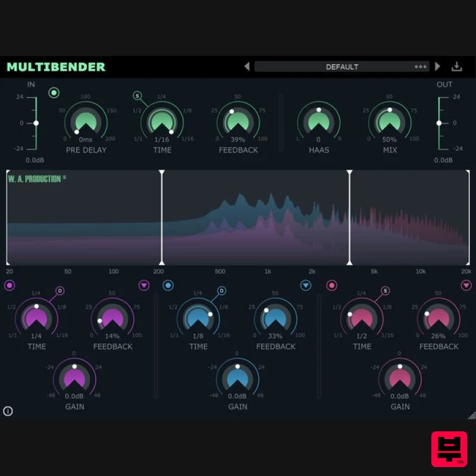Click the 50% mix value

pos(390,140)
